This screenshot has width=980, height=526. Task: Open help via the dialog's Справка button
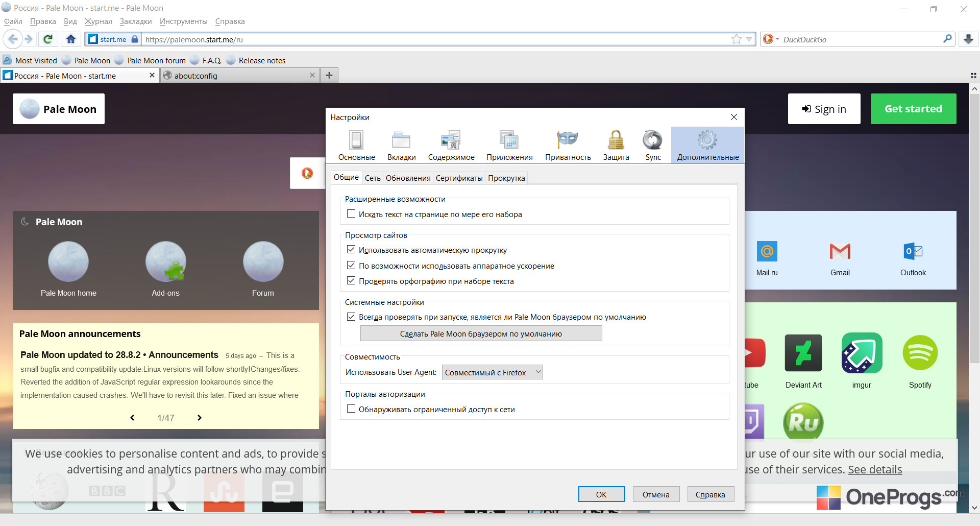pos(710,494)
